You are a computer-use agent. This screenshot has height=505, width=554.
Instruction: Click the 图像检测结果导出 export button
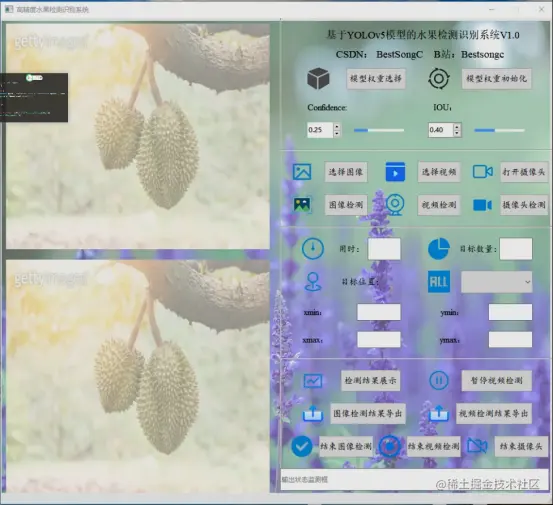(367, 413)
